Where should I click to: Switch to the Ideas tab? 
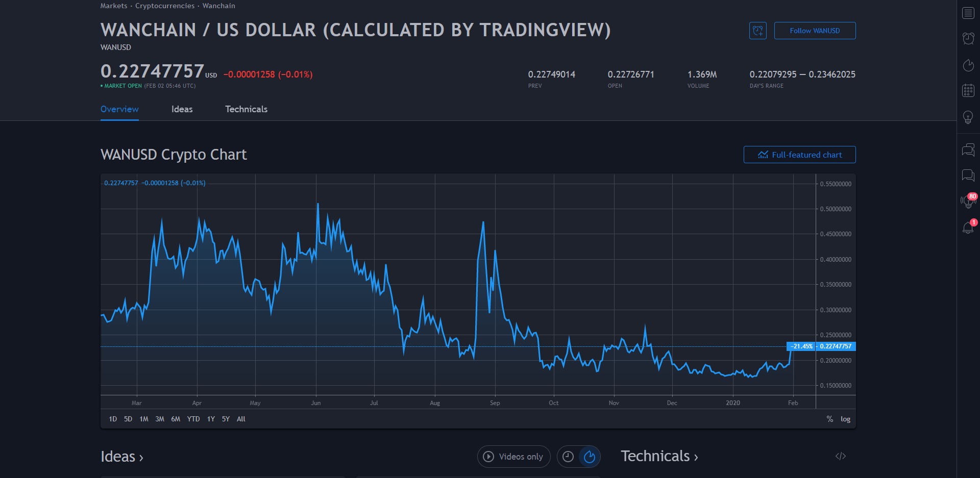tap(182, 109)
